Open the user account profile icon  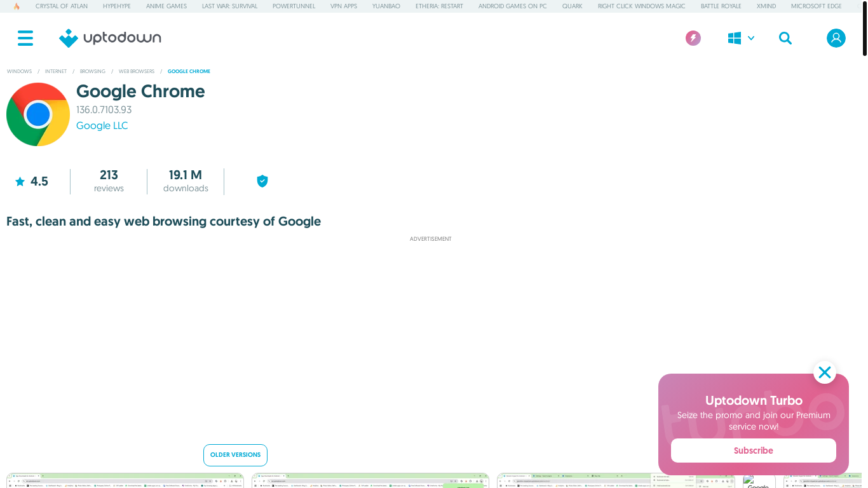click(836, 38)
